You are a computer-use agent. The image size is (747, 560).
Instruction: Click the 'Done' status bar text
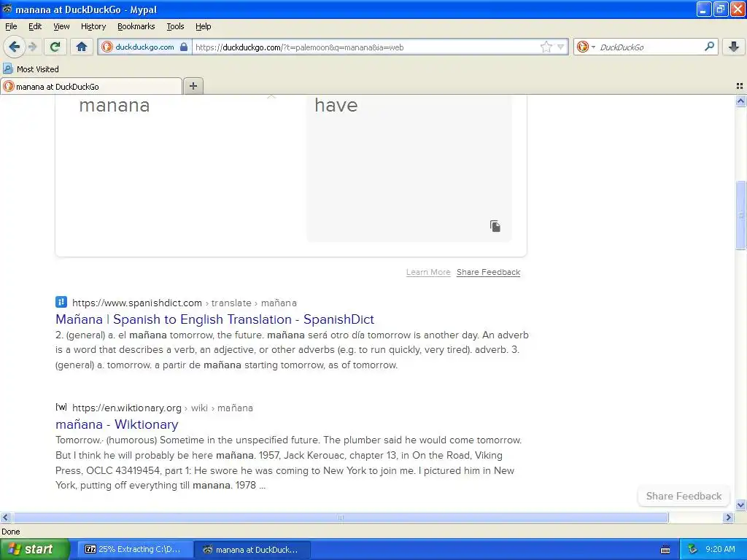(11, 532)
